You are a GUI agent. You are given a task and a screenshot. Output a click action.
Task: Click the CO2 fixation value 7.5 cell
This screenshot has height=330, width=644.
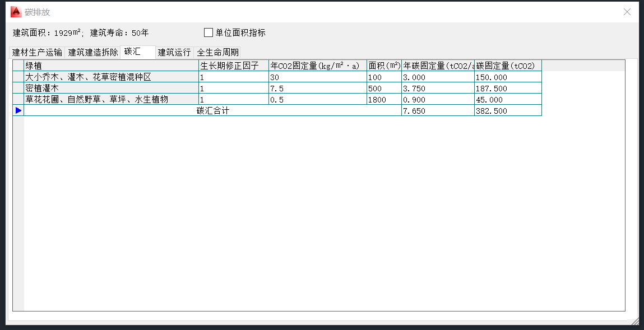pyautogui.click(x=317, y=89)
